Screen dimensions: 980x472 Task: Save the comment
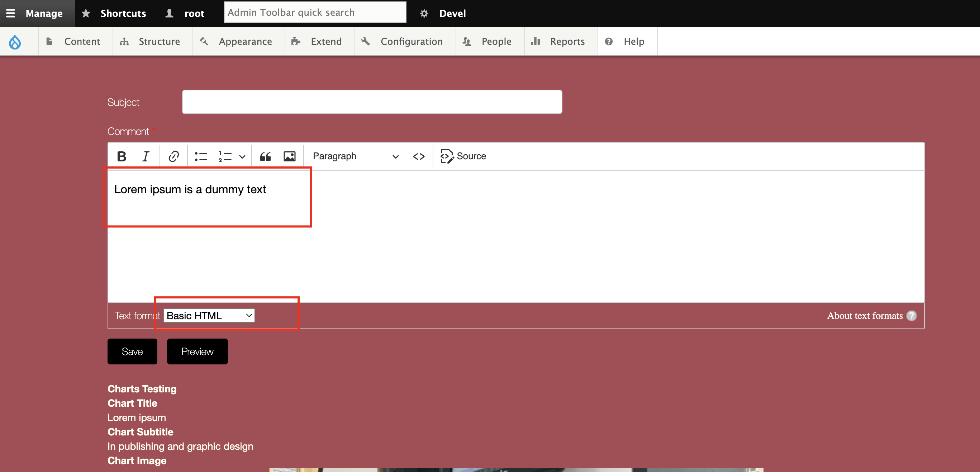tap(132, 351)
